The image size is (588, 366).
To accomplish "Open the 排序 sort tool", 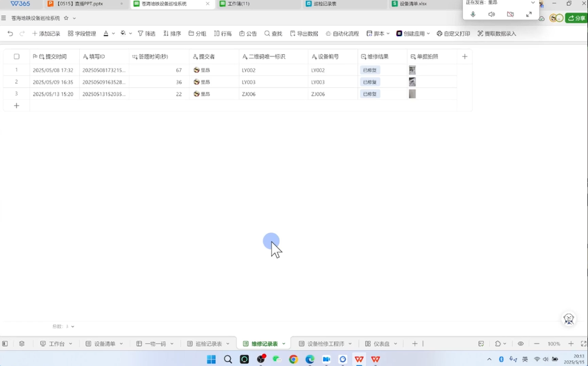I will [x=172, y=34].
